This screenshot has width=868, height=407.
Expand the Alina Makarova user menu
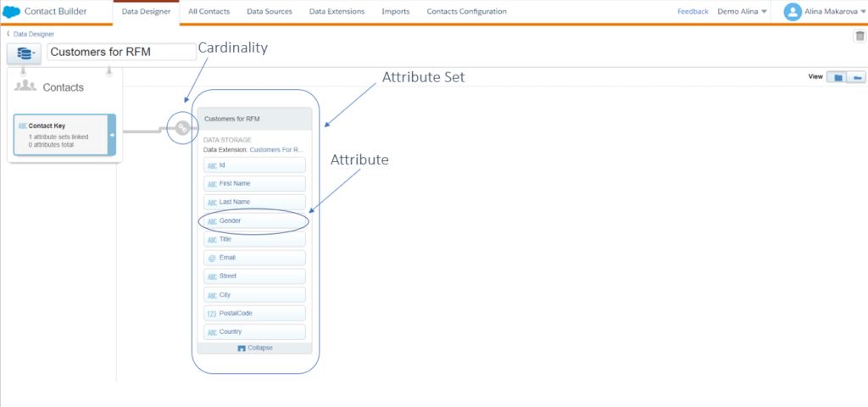(860, 12)
